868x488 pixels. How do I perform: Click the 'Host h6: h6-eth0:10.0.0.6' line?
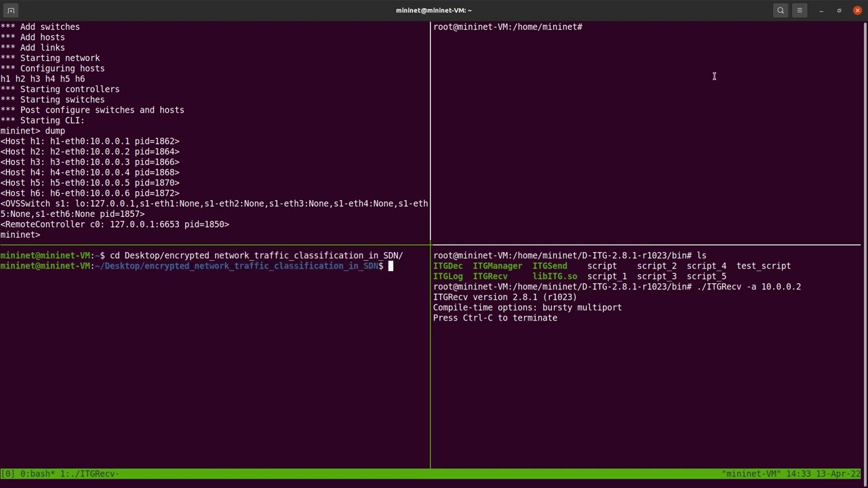90,193
